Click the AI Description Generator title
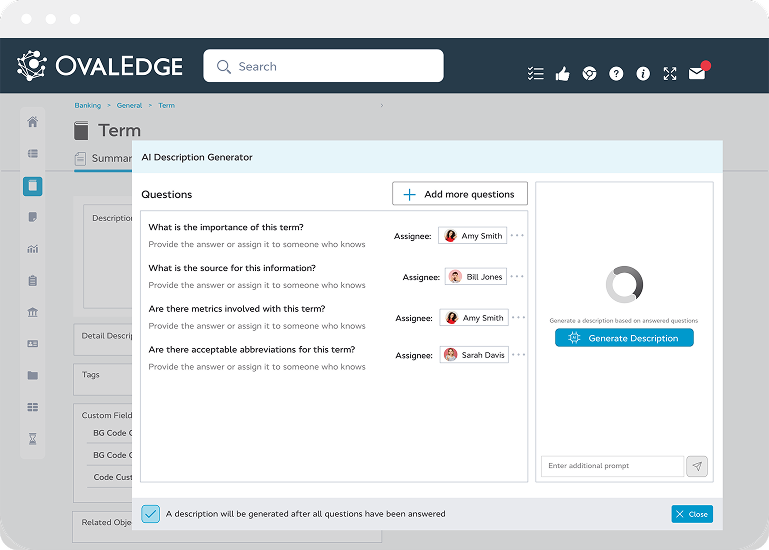769x550 pixels. coord(197,157)
